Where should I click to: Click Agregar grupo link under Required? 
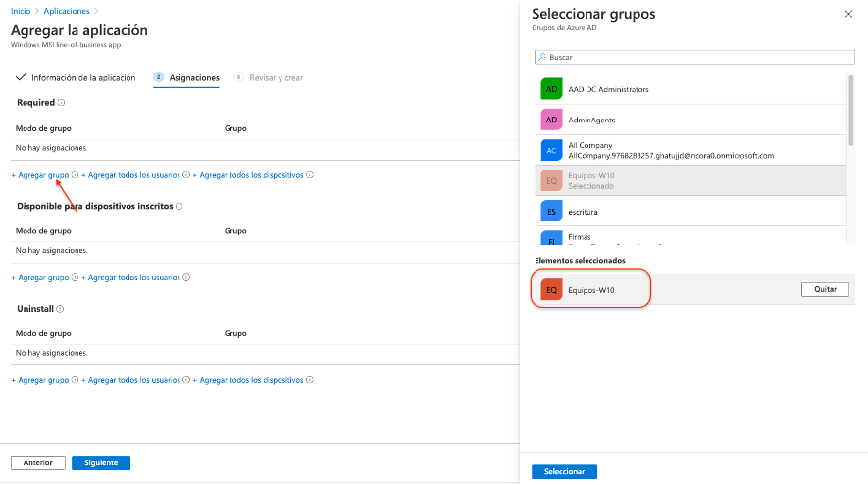42,175
